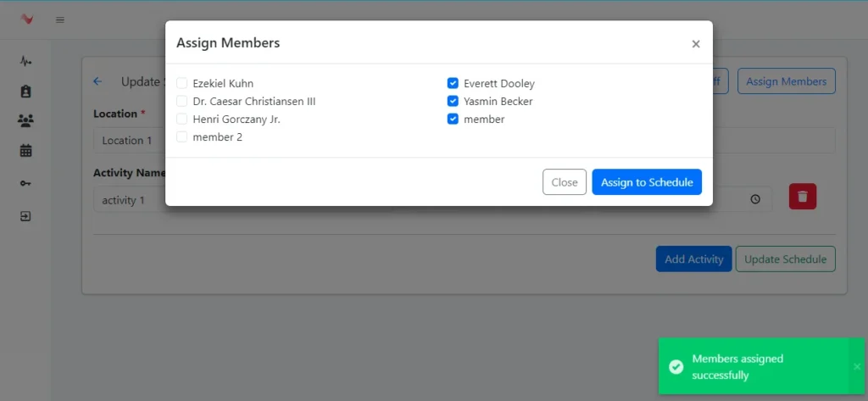Viewport: 868px width, 401px height.
Task: Uncheck the Everett Dooley checkbox
Action: (453, 83)
